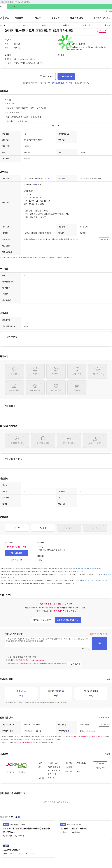Click the 관심정보 등록 heart button

pos(46,76)
